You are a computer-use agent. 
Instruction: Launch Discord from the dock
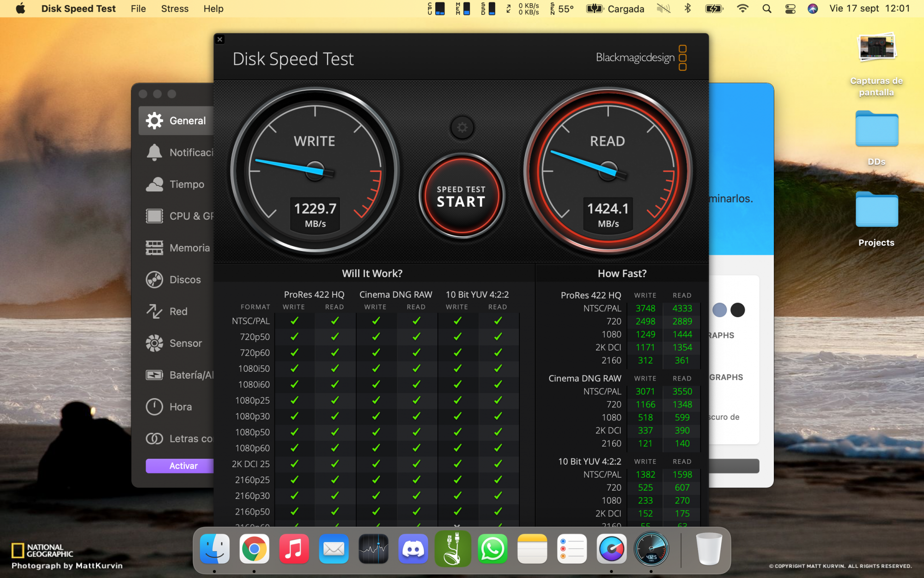(x=413, y=549)
